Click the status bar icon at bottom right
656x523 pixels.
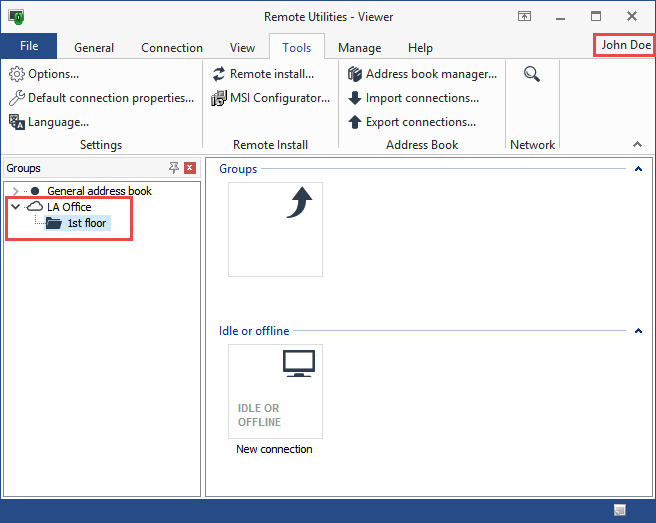(620, 510)
